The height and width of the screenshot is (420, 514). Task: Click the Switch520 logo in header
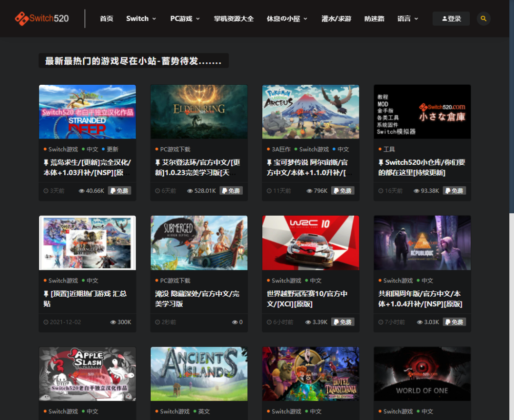(42, 19)
